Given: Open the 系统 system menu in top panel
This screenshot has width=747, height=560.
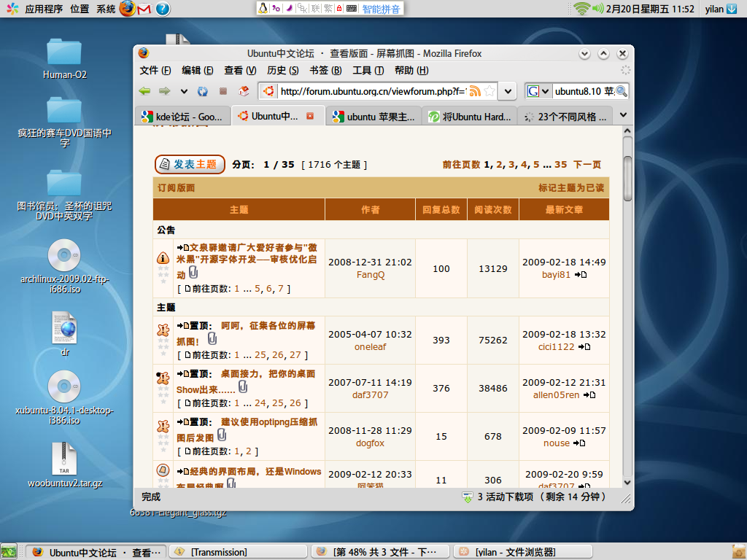Looking at the screenshot, I should pos(106,9).
